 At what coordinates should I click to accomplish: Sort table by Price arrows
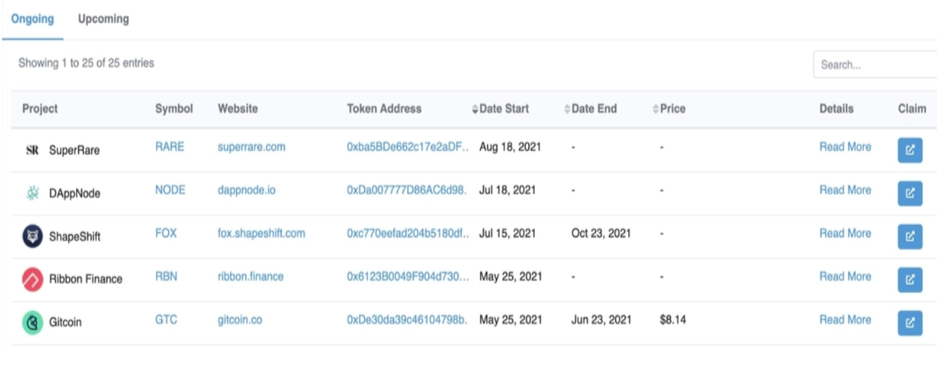tap(656, 109)
